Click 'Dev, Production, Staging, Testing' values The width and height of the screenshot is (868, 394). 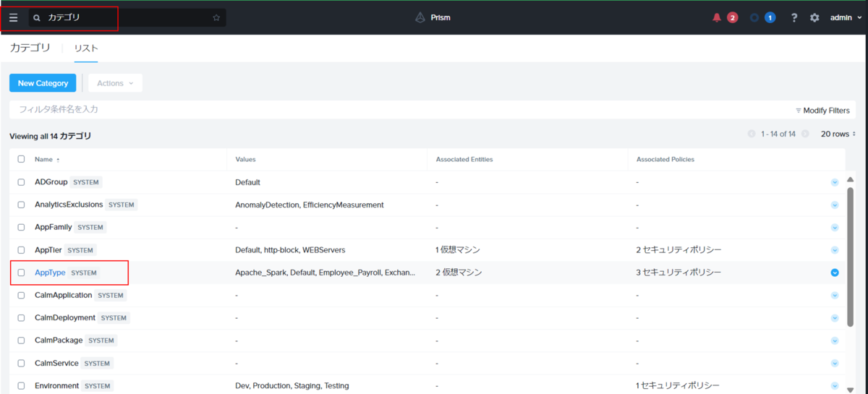click(x=292, y=385)
